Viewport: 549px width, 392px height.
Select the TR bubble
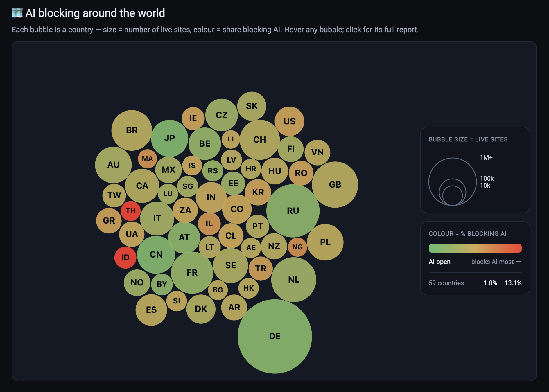(x=261, y=269)
